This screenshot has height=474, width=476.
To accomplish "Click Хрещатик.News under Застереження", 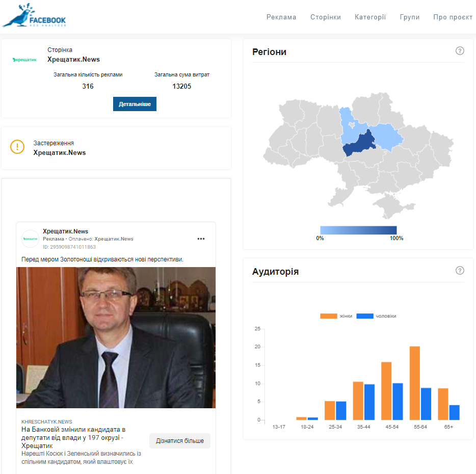I will click(x=60, y=152).
